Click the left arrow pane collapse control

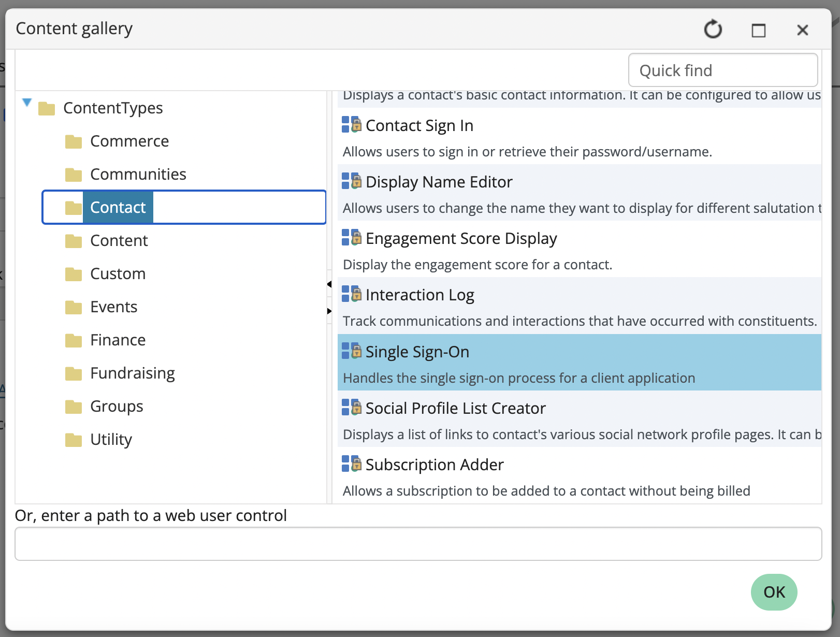point(330,284)
